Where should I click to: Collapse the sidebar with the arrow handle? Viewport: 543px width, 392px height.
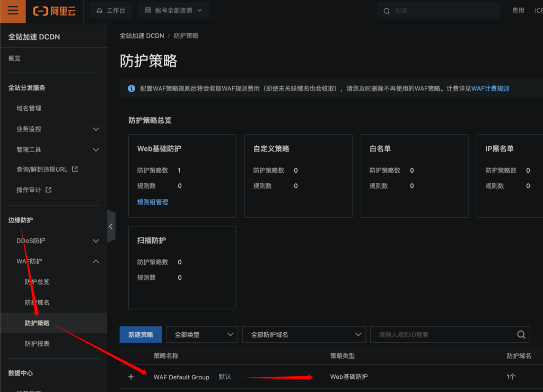tap(111, 226)
